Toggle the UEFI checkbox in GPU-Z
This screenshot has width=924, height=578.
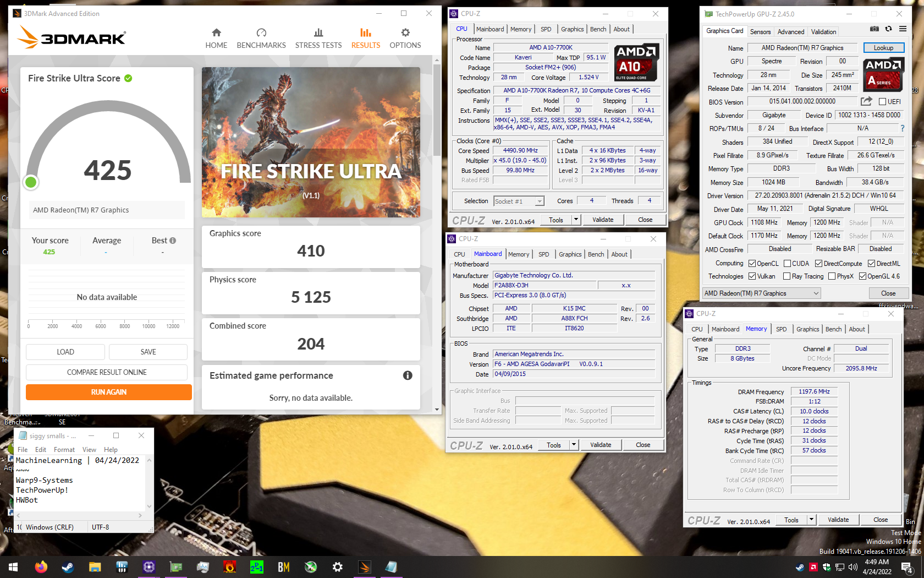(882, 101)
